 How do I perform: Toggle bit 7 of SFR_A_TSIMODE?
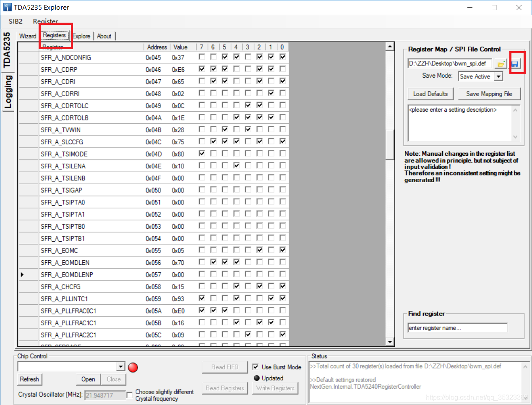tap(202, 153)
